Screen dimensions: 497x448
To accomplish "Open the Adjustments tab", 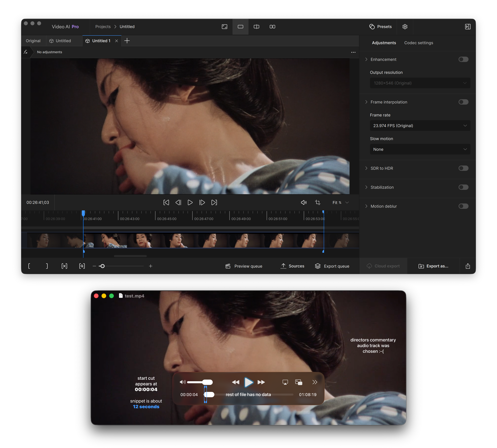I will 384,43.
